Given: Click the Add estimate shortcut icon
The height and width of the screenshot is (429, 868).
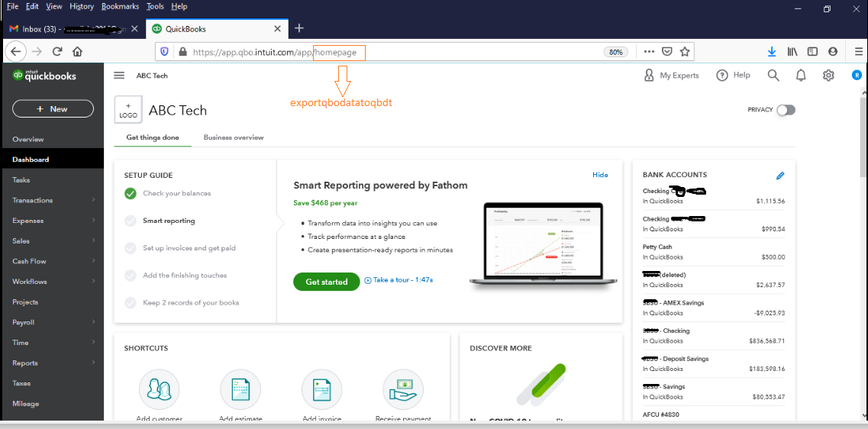Looking at the screenshot, I should [240, 389].
